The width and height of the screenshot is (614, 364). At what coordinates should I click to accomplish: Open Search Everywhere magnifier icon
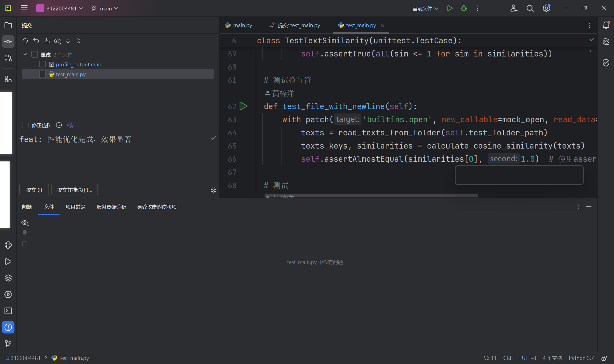[530, 8]
